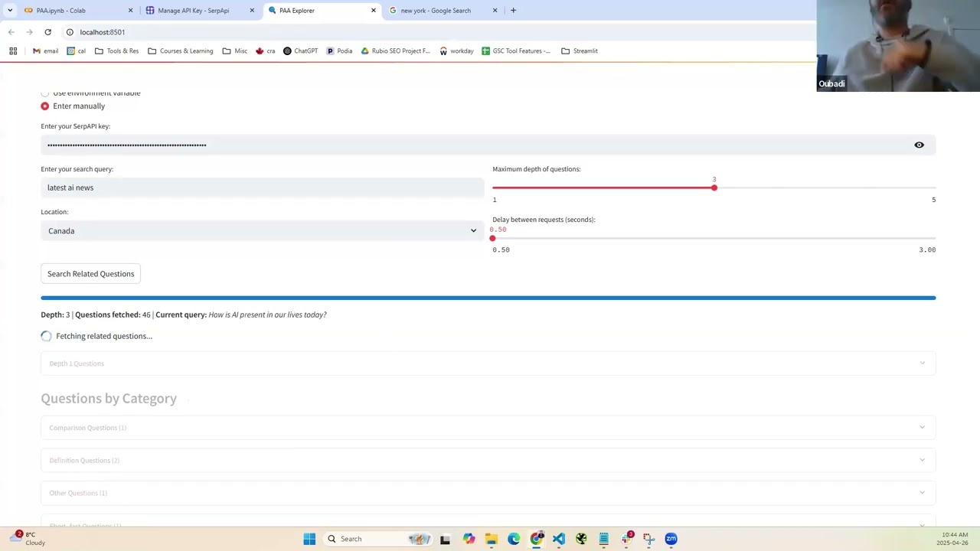Image resolution: width=980 pixels, height=551 pixels.
Task: Open Slack from the taskbar
Action: [x=626, y=539]
